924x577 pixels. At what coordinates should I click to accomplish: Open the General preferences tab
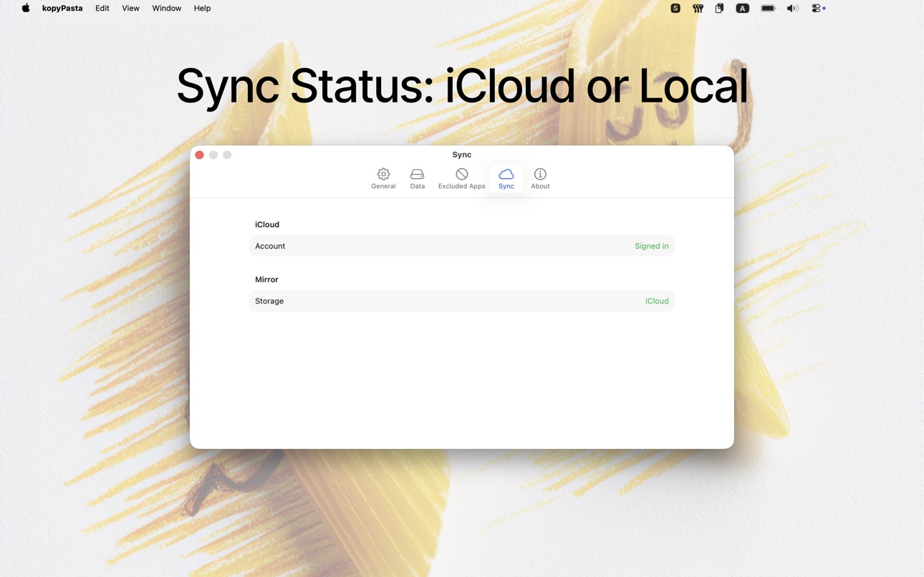point(383,178)
